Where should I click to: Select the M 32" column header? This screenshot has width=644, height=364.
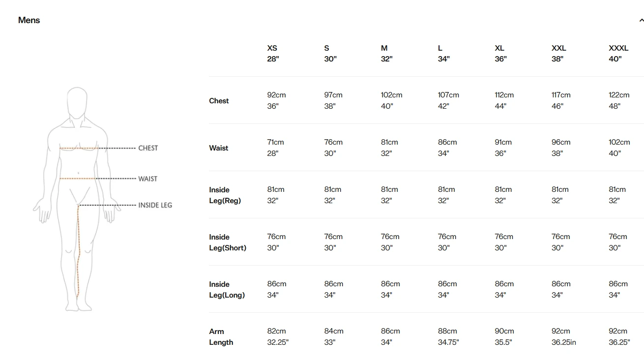pos(386,54)
